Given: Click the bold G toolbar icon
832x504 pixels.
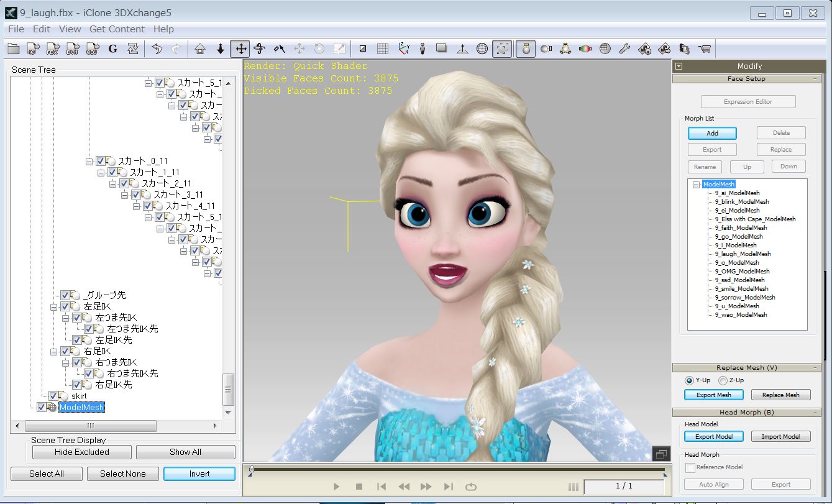Looking at the screenshot, I should pyautogui.click(x=112, y=48).
